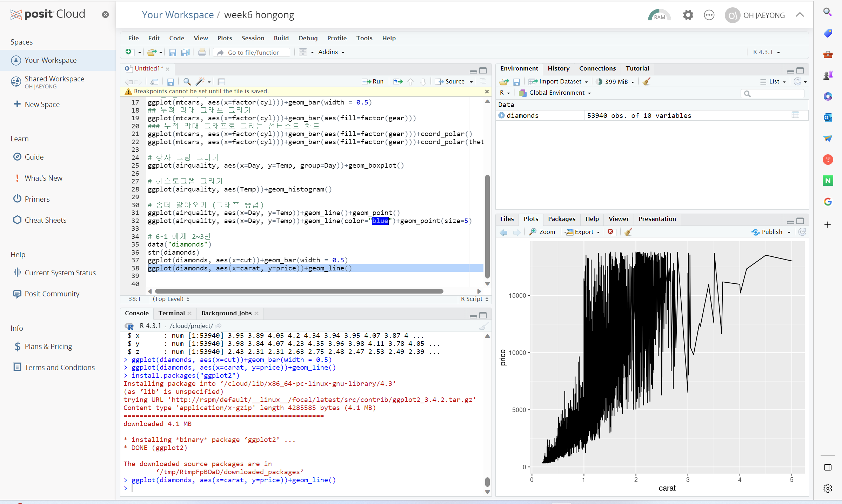Click the save all documents icon
842x504 pixels.
pos(185,52)
